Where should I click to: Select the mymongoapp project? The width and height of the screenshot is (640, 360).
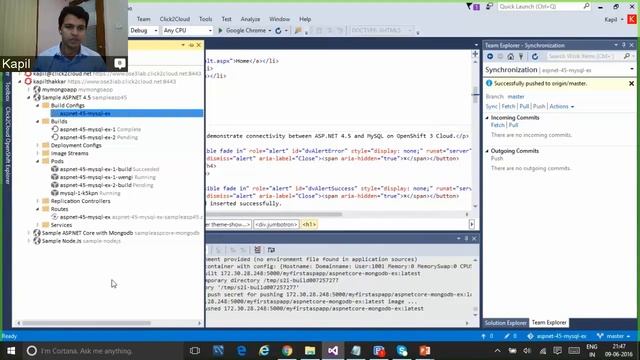pos(73,89)
